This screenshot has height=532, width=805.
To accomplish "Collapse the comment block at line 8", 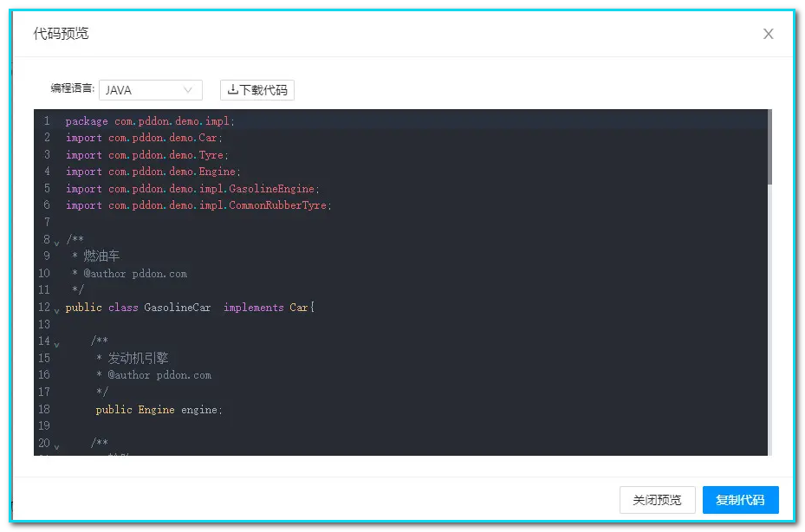I will pos(55,244).
